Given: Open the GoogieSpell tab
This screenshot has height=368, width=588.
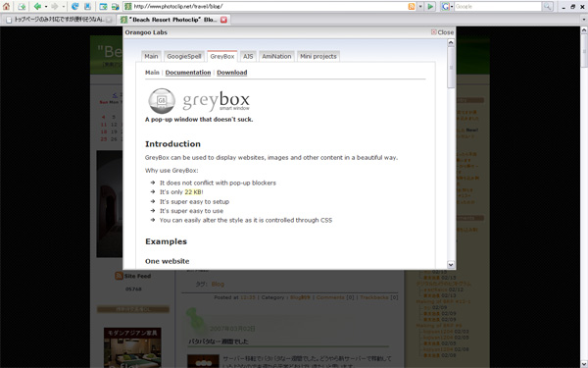Looking at the screenshot, I should pos(184,56).
